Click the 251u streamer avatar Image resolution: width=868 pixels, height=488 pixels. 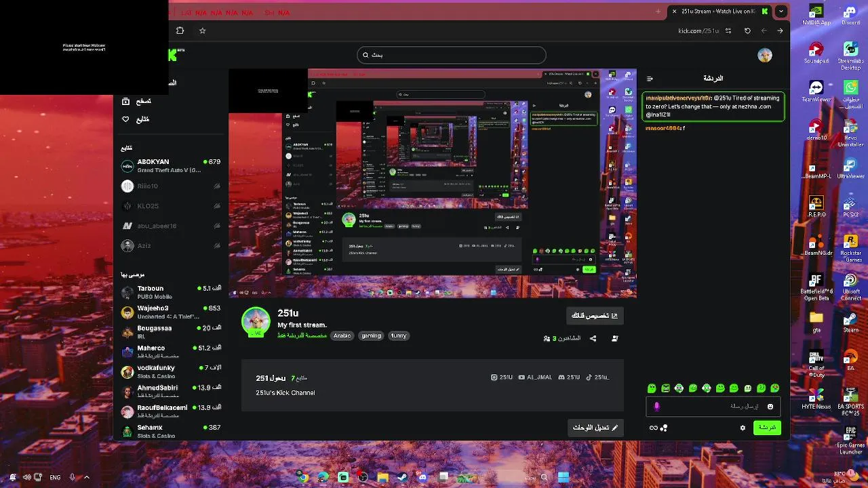[x=256, y=321]
